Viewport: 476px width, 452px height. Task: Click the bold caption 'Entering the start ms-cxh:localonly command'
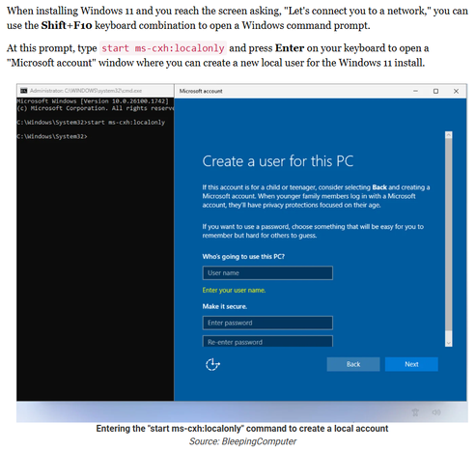[242, 429]
